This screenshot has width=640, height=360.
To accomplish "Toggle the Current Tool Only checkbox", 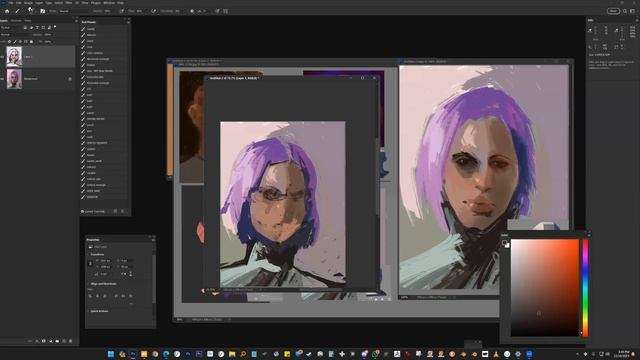I will 82,211.
